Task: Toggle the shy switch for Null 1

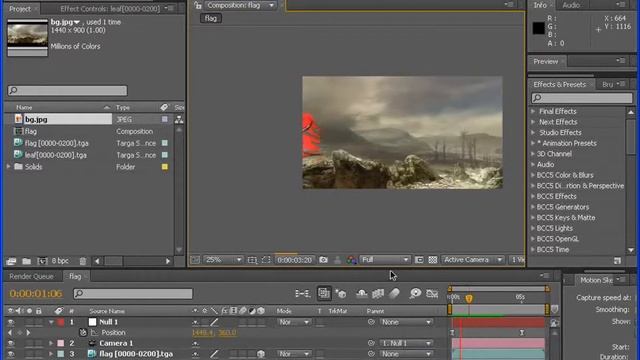Action: click(x=196, y=322)
